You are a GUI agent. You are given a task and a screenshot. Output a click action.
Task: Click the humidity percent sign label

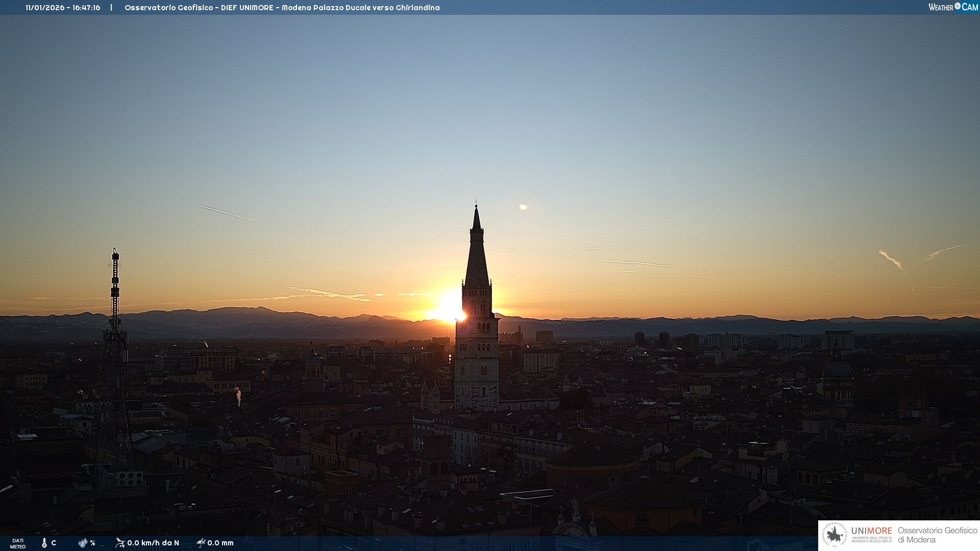(x=93, y=543)
